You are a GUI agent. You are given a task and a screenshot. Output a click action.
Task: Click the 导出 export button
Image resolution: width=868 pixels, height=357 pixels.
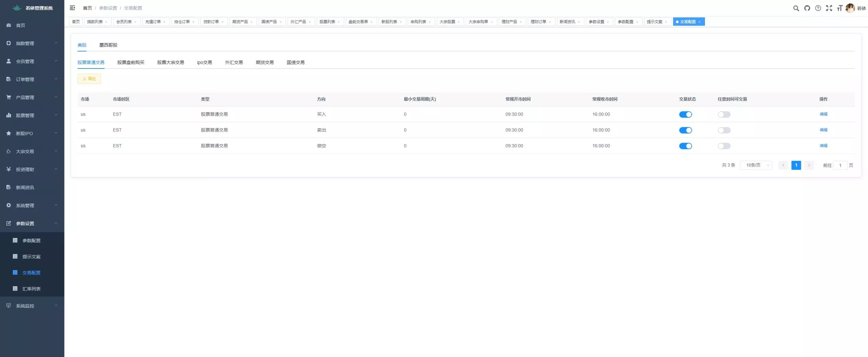pyautogui.click(x=89, y=79)
